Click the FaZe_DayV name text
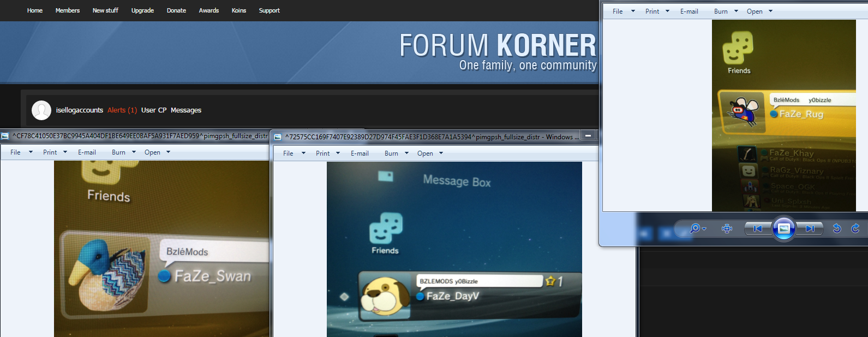The width and height of the screenshot is (868, 337). [x=453, y=296]
